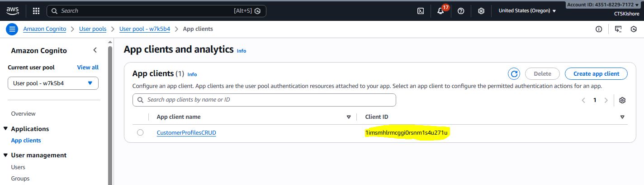Open the United States (Oregon) region dropdown

527,11
